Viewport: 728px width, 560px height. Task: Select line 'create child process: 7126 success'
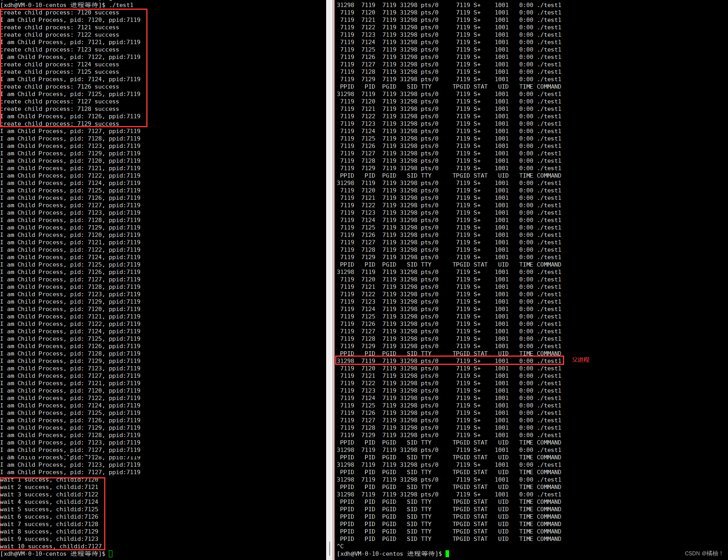60,87
